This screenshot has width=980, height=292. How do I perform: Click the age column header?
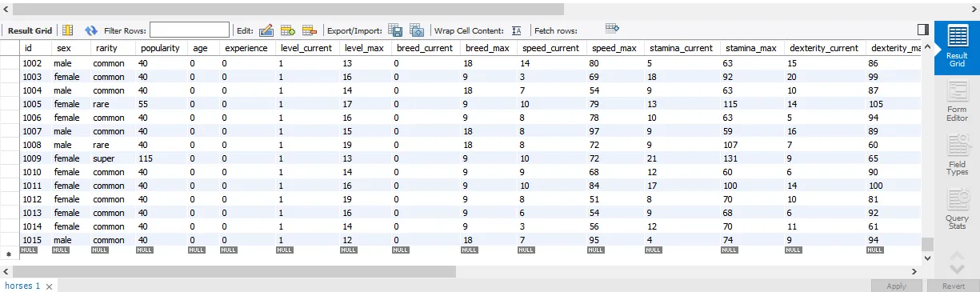pos(203,48)
